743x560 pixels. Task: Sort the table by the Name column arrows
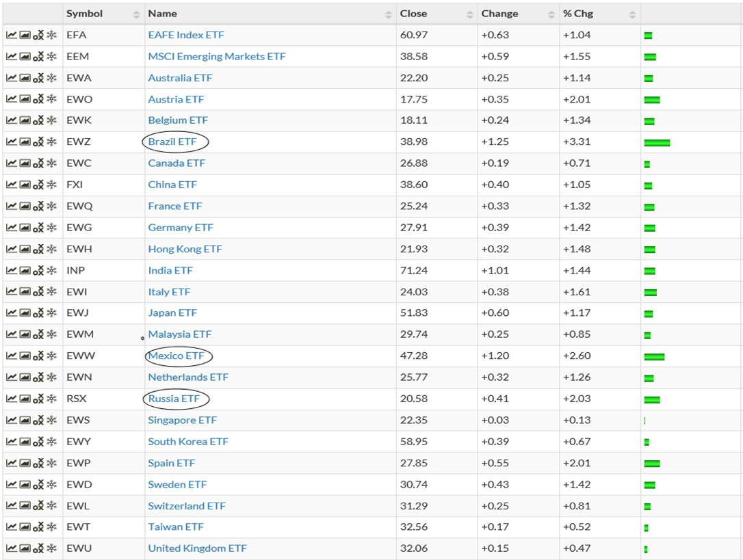click(x=388, y=14)
